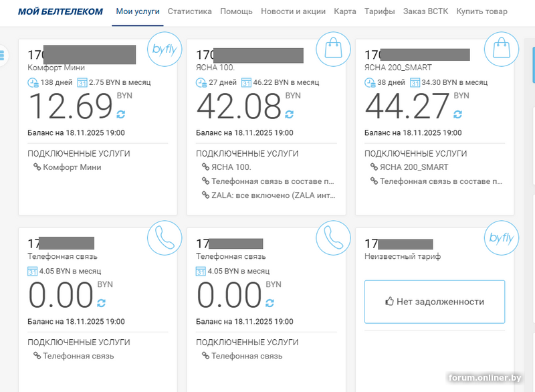This screenshot has width=535, height=392.
Task: Click shopping bag icon on ЯСНА 200_SMART card
Action: point(502,49)
